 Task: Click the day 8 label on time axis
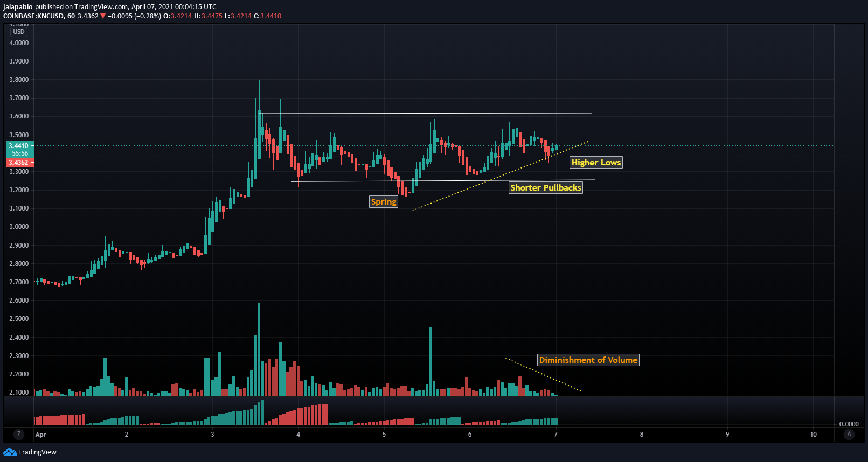click(642, 435)
